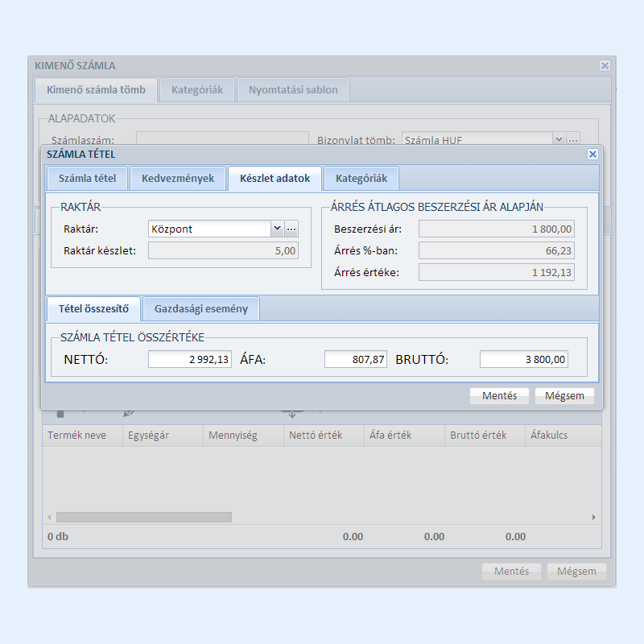Click the NETTÓ amount field

click(x=190, y=359)
